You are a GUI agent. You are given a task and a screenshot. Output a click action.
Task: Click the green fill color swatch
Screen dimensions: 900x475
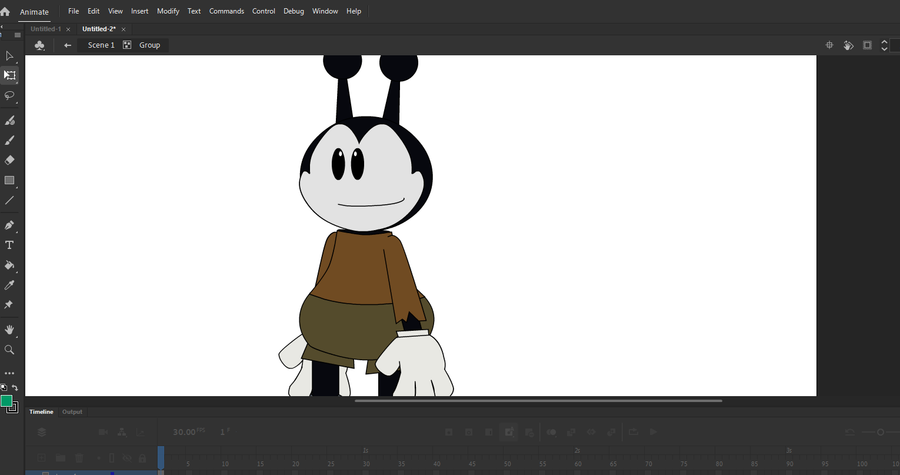(7, 401)
